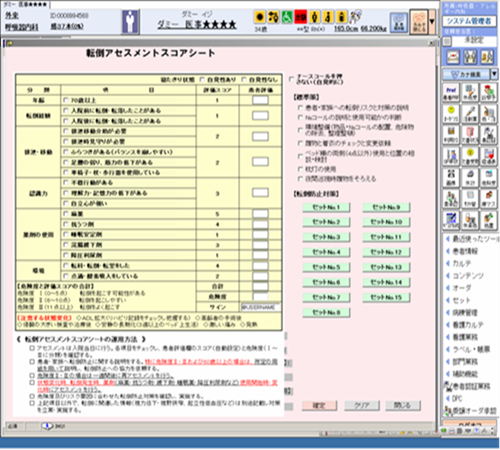Click the binoculars image tool icon
This screenshot has height=450, width=500.
451,177
